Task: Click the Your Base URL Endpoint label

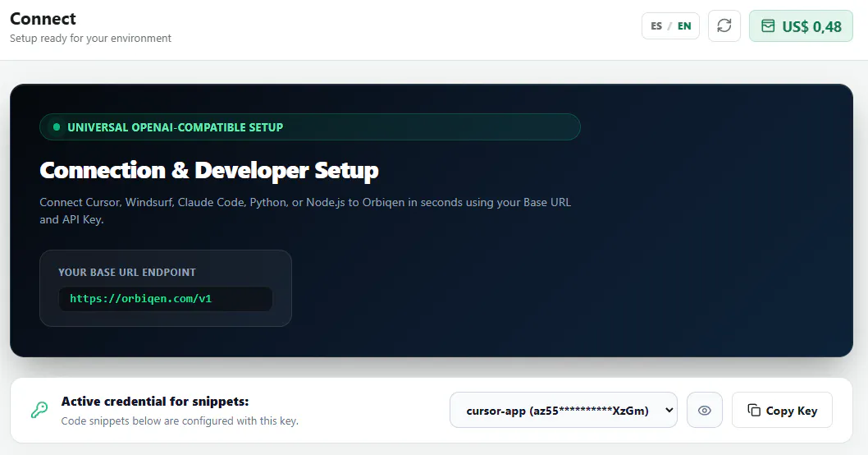Action: point(127,272)
